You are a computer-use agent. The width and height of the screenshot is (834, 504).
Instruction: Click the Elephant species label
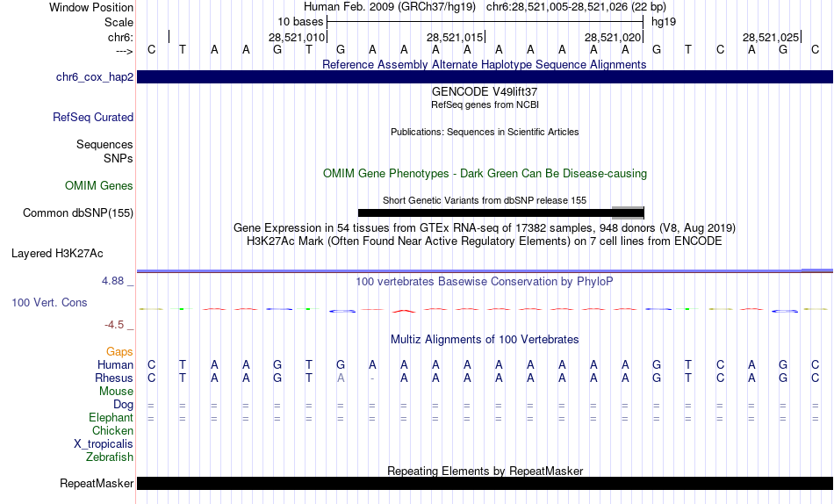pyautogui.click(x=111, y=418)
